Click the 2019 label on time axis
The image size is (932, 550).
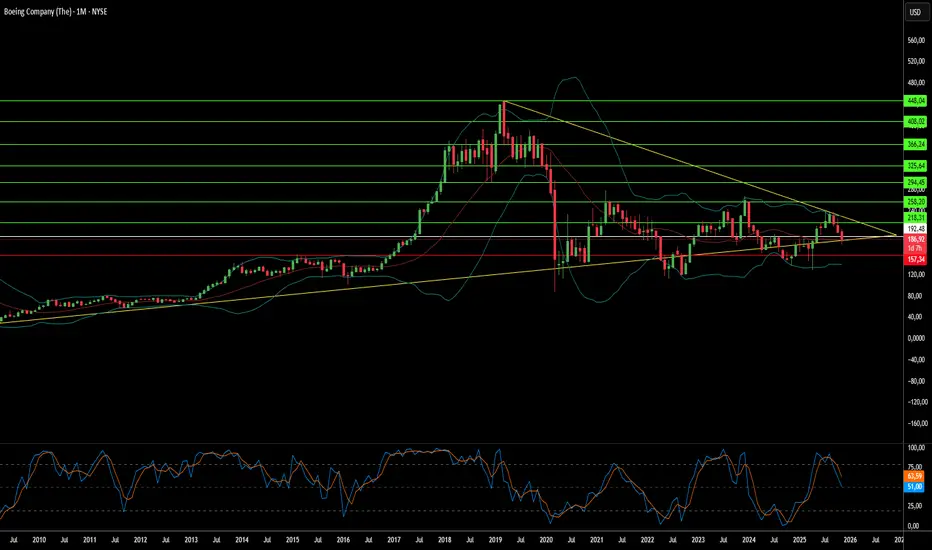(495, 540)
